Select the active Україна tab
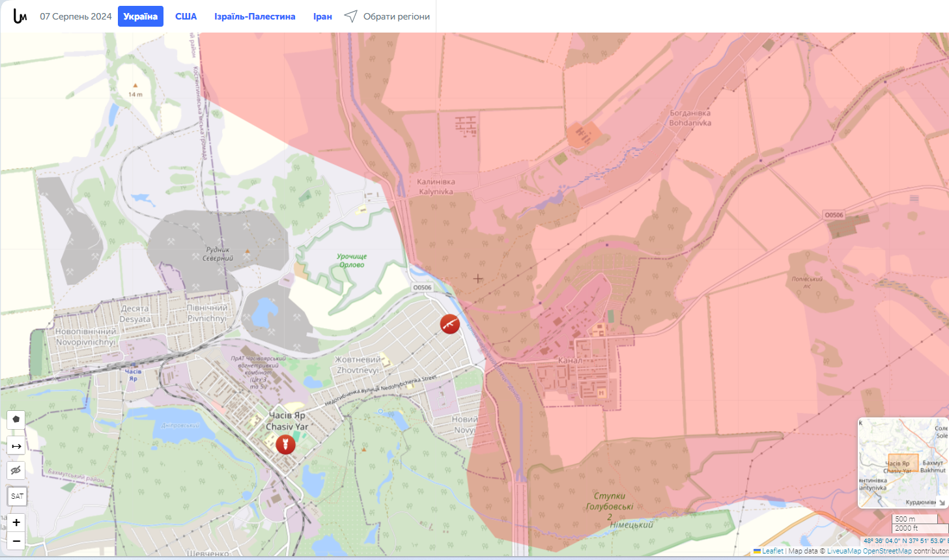 coord(141,16)
